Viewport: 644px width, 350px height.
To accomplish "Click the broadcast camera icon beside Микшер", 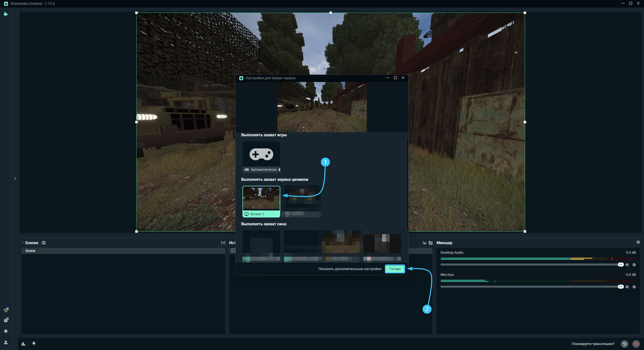I will pos(424,243).
